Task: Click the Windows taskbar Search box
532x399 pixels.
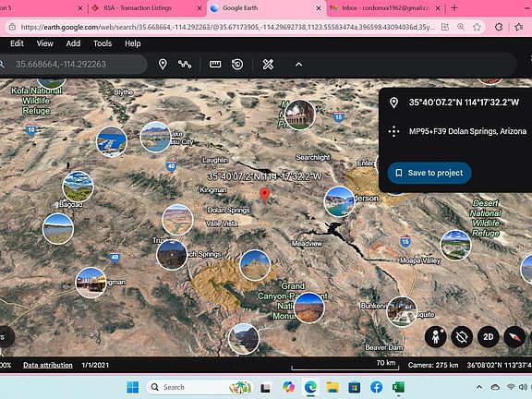Action: tap(199, 387)
